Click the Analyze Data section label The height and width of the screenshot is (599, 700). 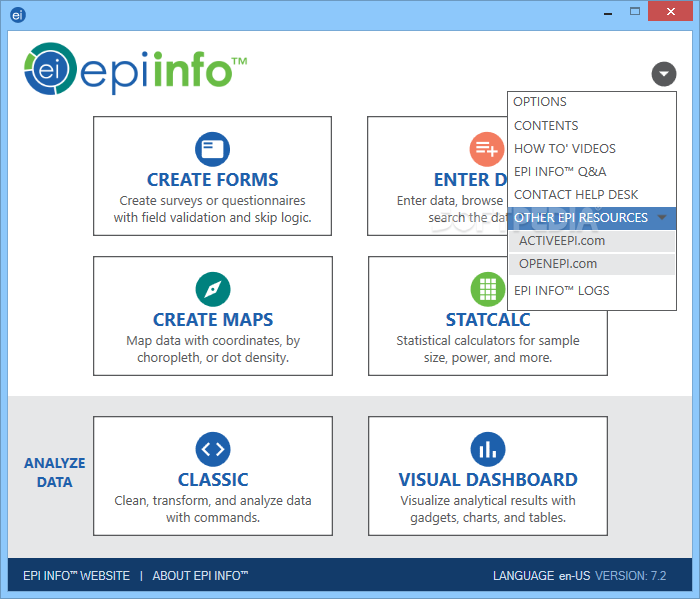click(x=54, y=473)
